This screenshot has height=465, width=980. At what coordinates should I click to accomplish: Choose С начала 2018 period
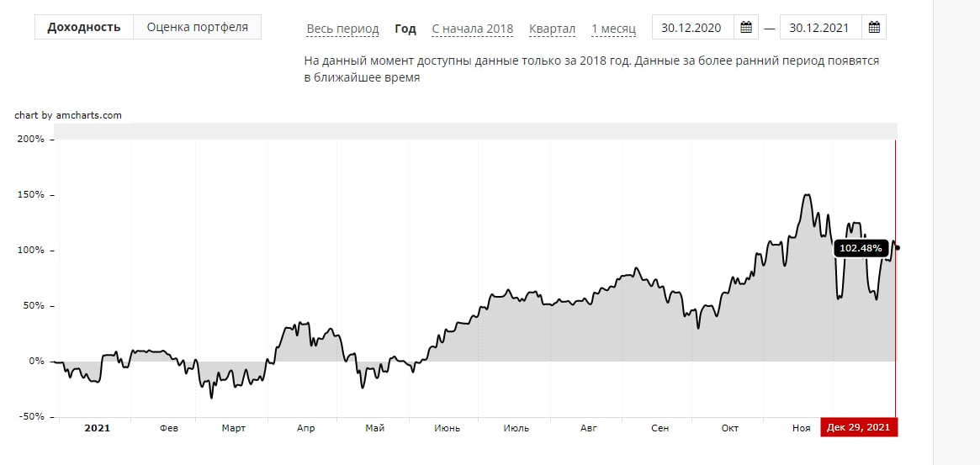pos(472,29)
